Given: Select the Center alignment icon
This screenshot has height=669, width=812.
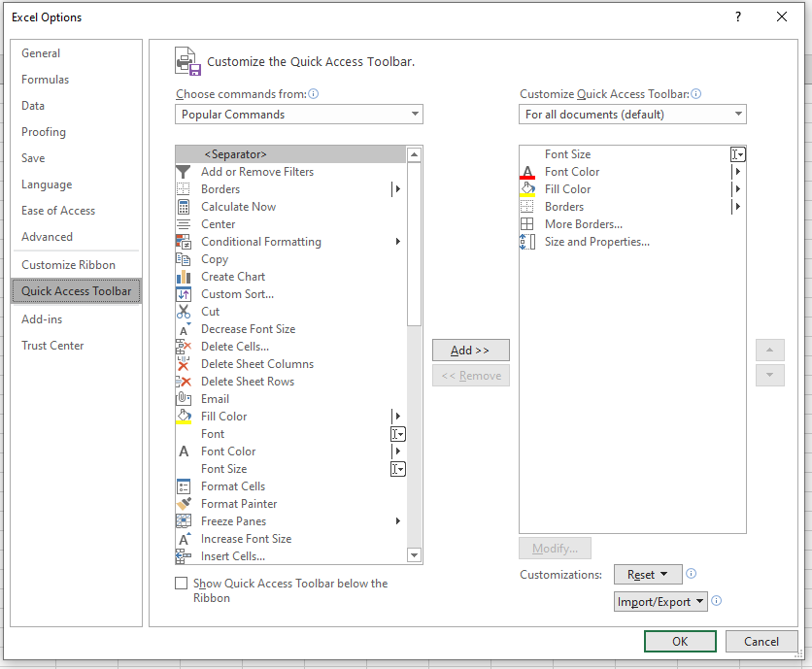Looking at the screenshot, I should (184, 224).
